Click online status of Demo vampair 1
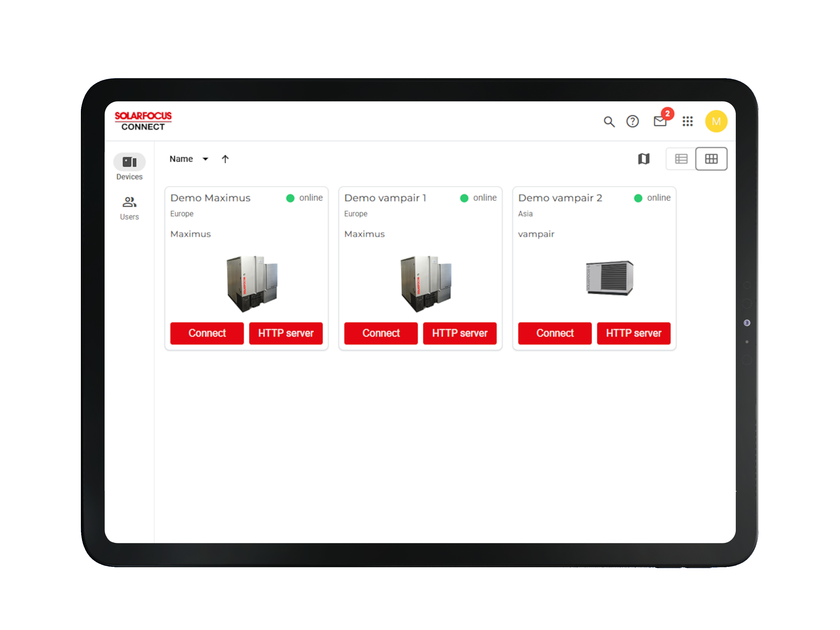The image size is (840, 630). [478, 198]
